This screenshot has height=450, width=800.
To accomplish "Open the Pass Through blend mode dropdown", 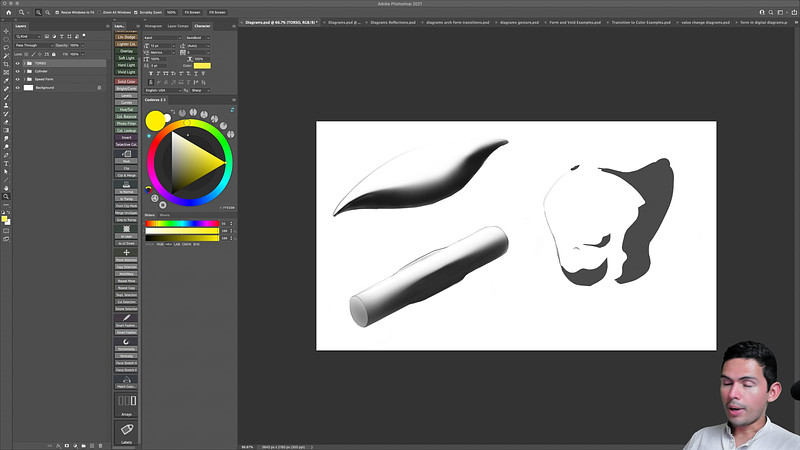I will pos(34,45).
